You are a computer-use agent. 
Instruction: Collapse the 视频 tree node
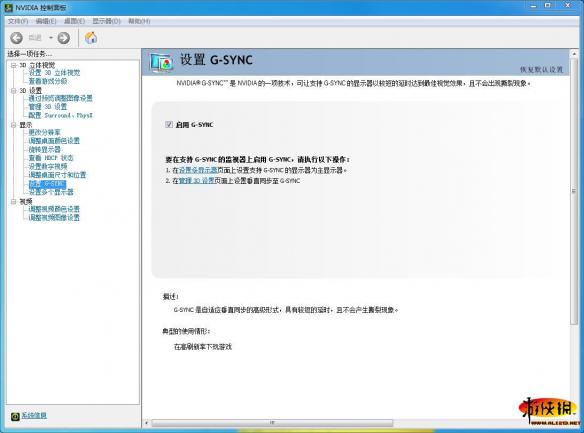[13, 201]
